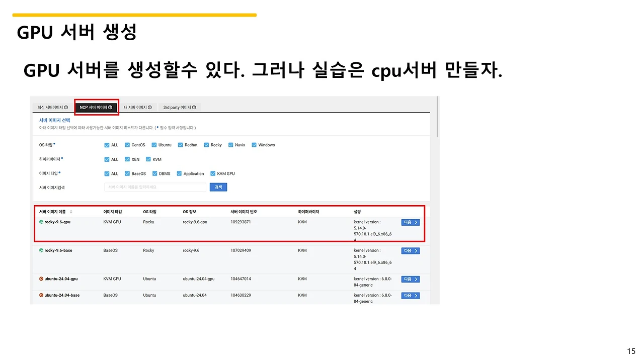Uncheck the Windows OS type checkbox
This screenshot has height=362, width=644.
[x=254, y=145]
